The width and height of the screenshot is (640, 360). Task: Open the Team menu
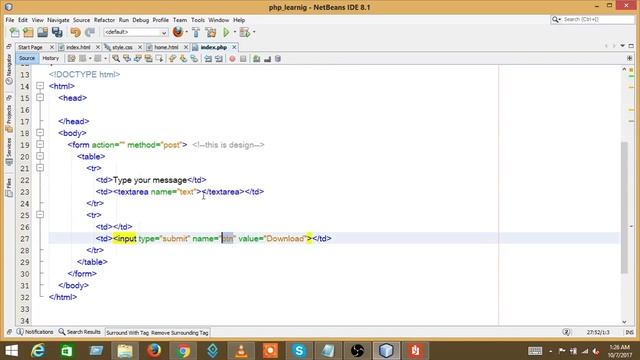point(180,20)
